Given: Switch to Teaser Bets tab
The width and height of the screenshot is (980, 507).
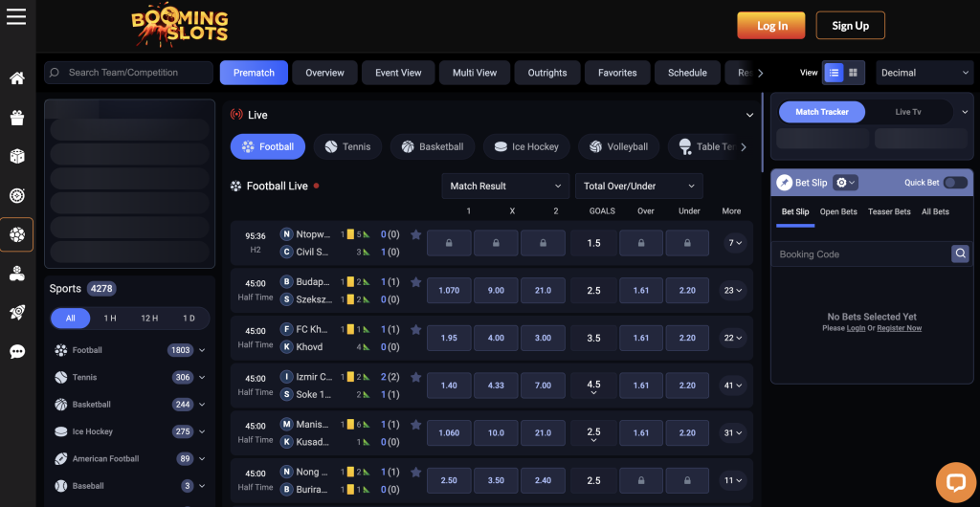Looking at the screenshot, I should pyautogui.click(x=889, y=211).
